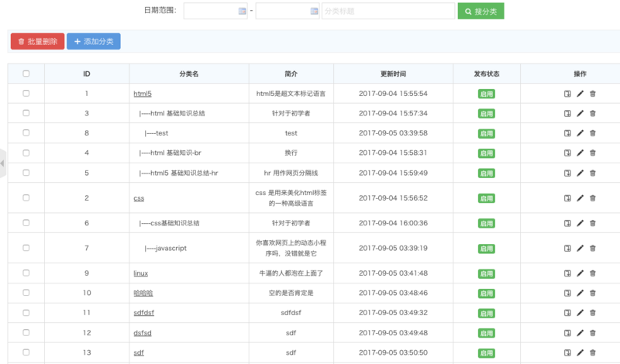Delete css category using trash icon
This screenshot has width=620, height=364.
coord(593,198)
